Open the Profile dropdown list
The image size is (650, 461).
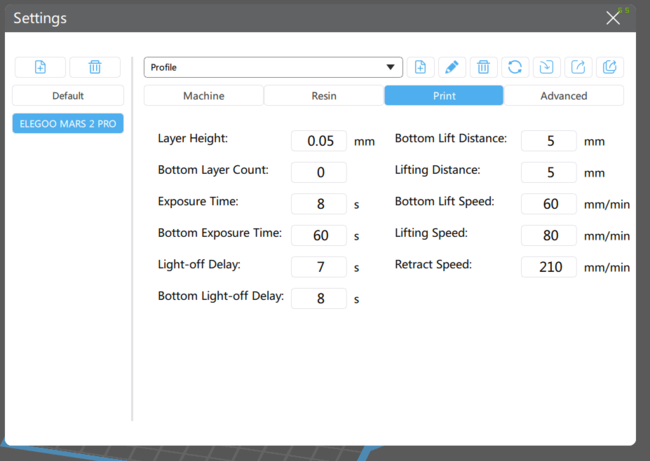273,67
